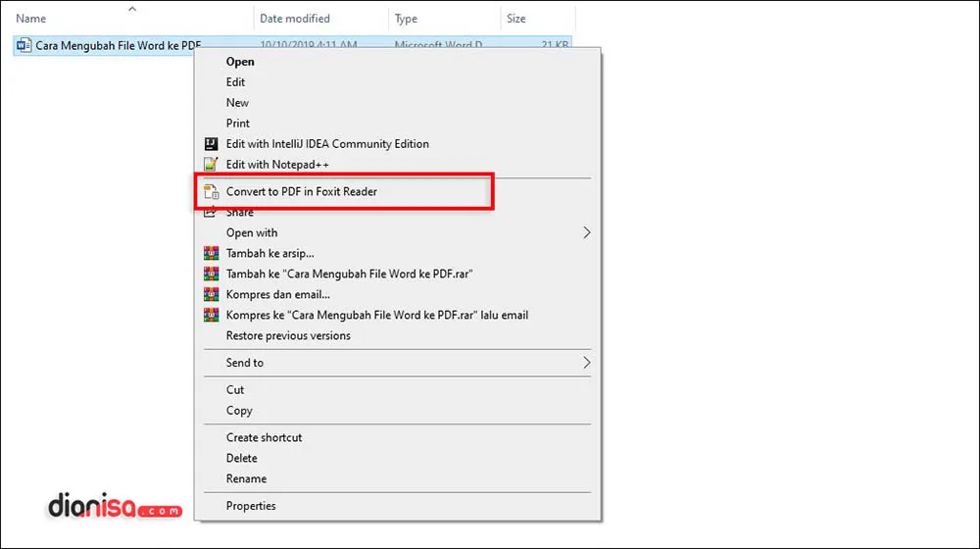The height and width of the screenshot is (549, 980).
Task: Choose Create shortcut option
Action: [x=264, y=437]
